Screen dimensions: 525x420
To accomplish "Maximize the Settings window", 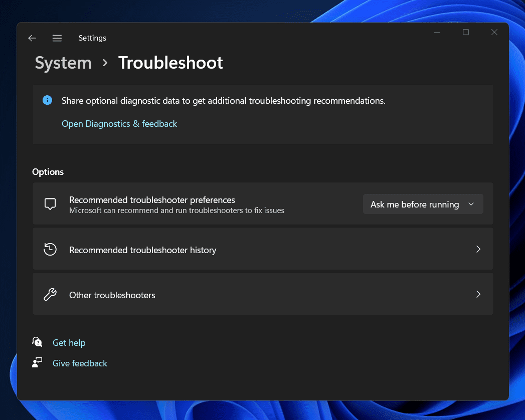I will click(465, 33).
